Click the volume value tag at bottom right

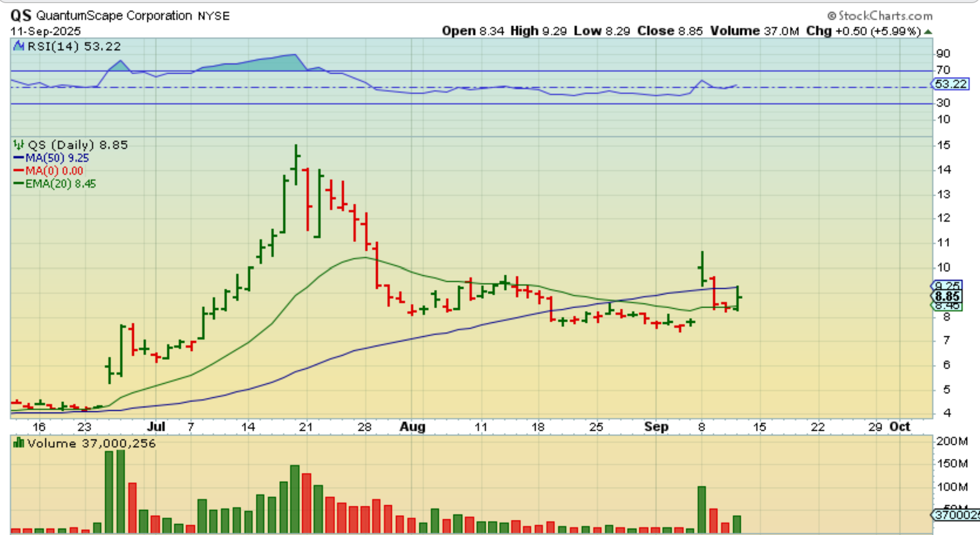[x=956, y=515]
